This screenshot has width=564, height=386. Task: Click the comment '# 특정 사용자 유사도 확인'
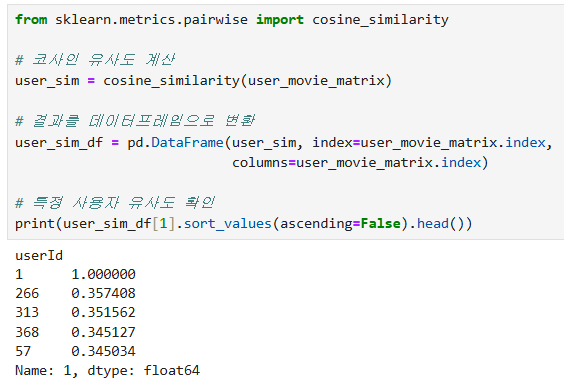tap(115, 203)
